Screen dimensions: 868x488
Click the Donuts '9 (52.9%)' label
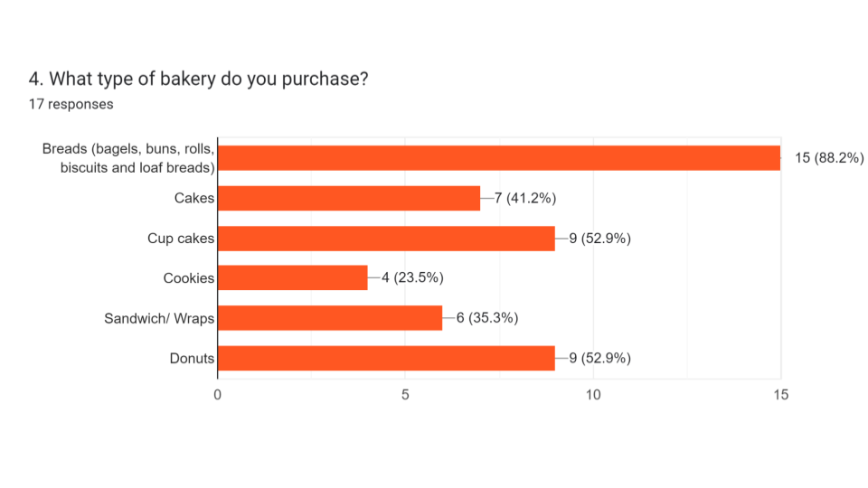click(x=600, y=358)
